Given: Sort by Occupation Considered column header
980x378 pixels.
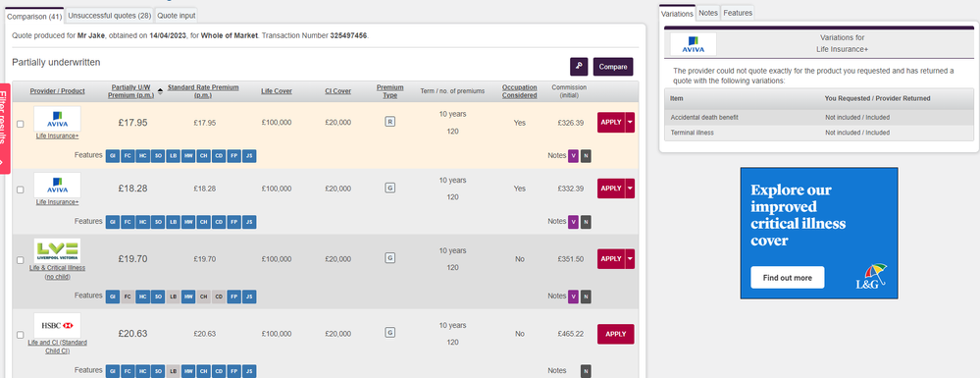Looking at the screenshot, I should [519, 91].
